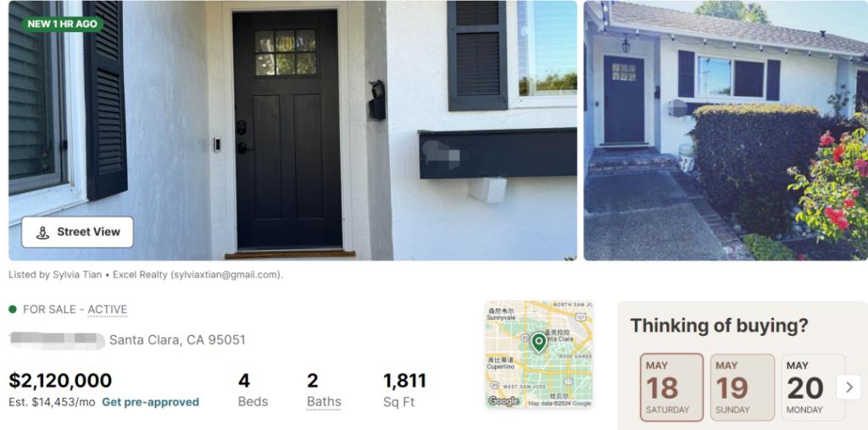Click Get pre-approved link

pyautogui.click(x=151, y=402)
